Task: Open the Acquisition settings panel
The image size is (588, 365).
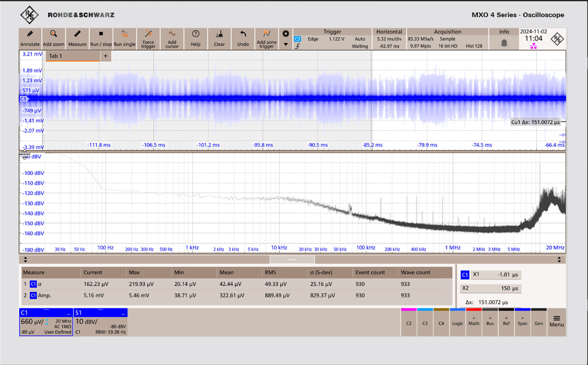Action: click(x=447, y=39)
